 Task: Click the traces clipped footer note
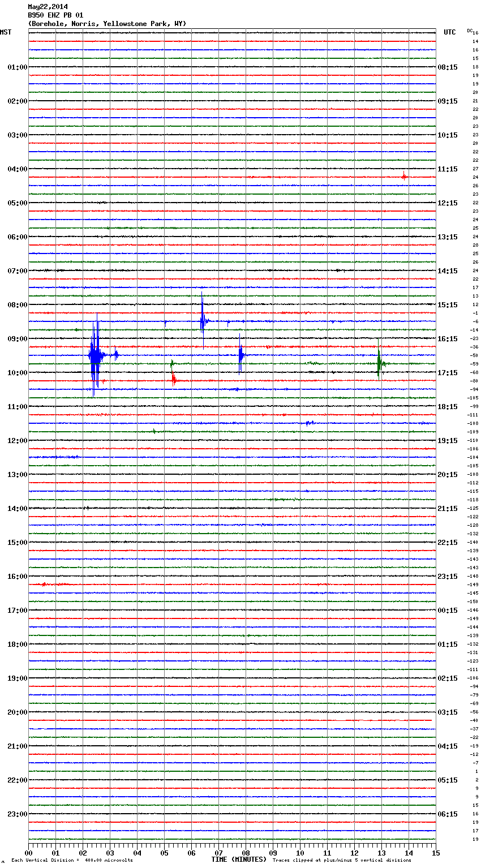pyautogui.click(x=342, y=860)
